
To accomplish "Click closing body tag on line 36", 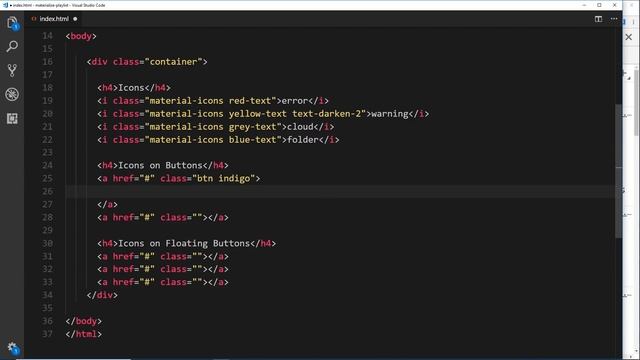I will (84, 321).
